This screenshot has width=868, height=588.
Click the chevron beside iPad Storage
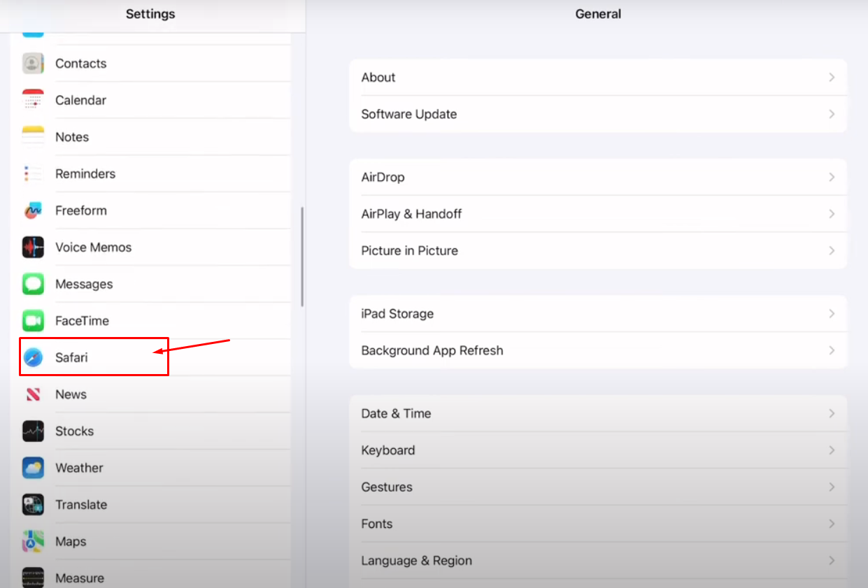tap(832, 314)
